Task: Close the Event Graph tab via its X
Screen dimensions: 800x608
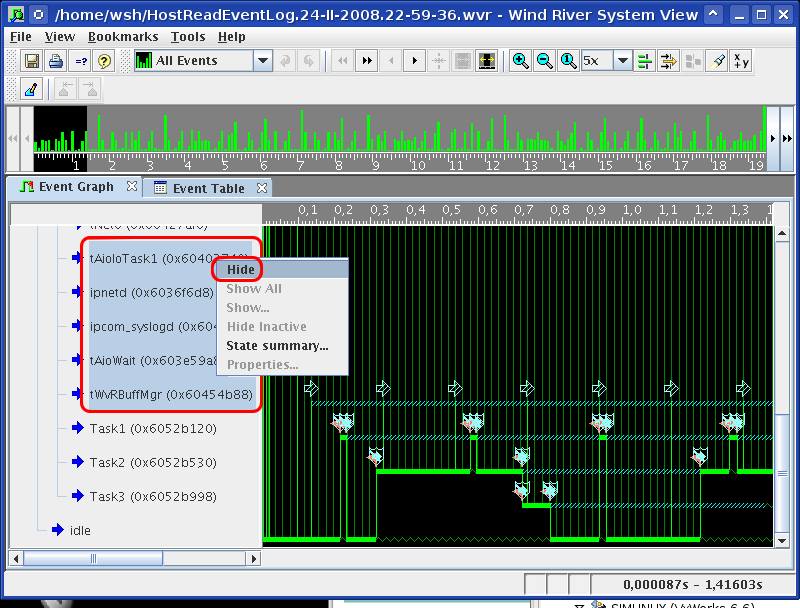Action: (132, 186)
